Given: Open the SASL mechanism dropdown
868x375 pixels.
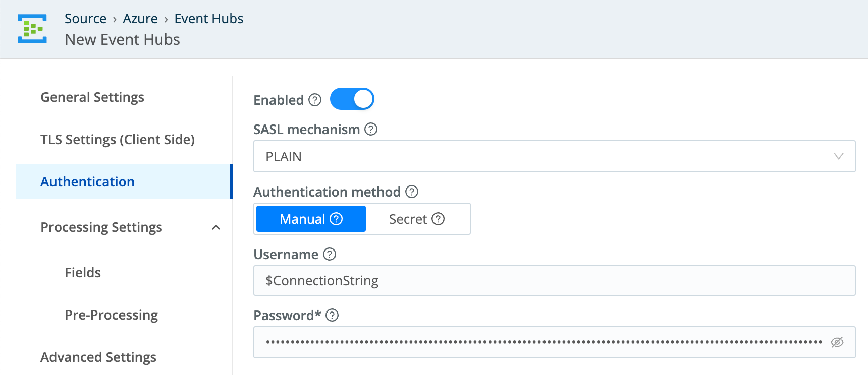Looking at the screenshot, I should point(839,156).
